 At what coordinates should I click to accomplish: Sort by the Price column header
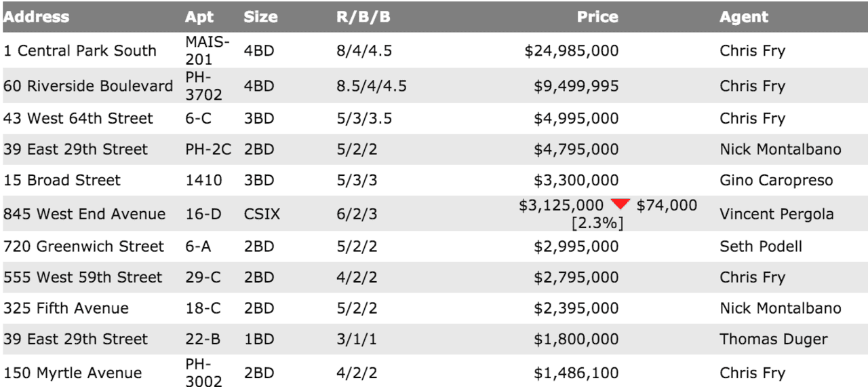(597, 17)
